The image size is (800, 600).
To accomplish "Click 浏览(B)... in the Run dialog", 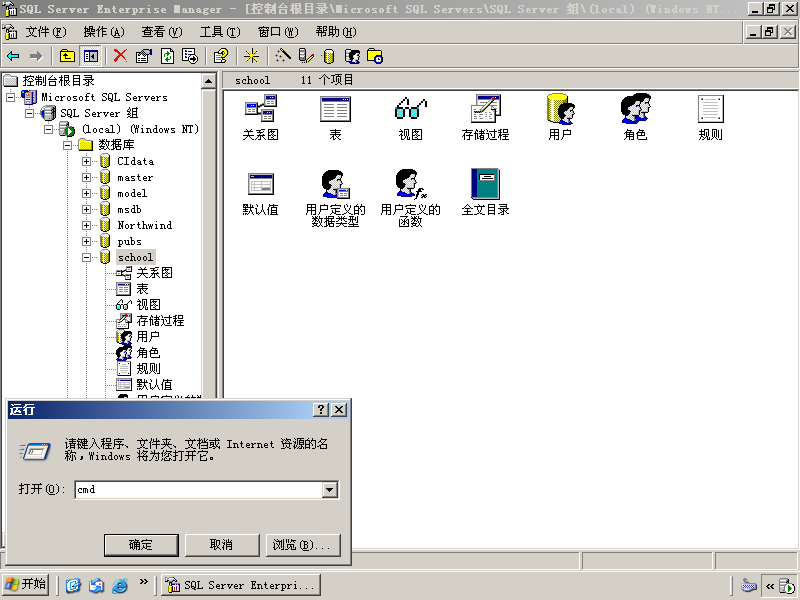I will 303,545.
